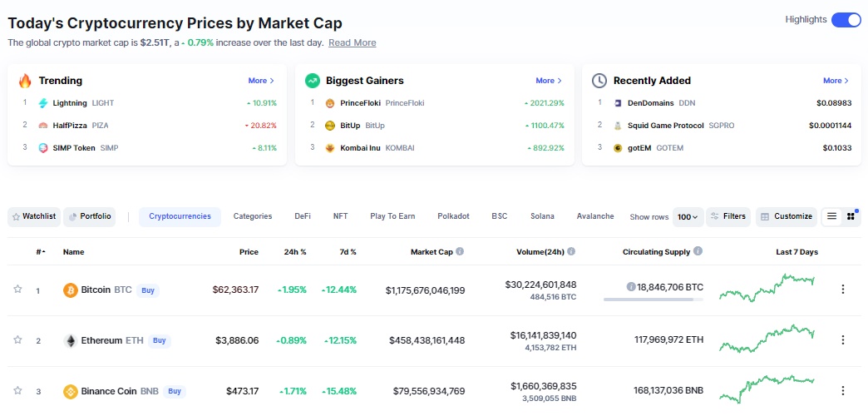The image size is (868, 416).
Task: Open Squid Game Protocol coin icon
Action: (618, 126)
